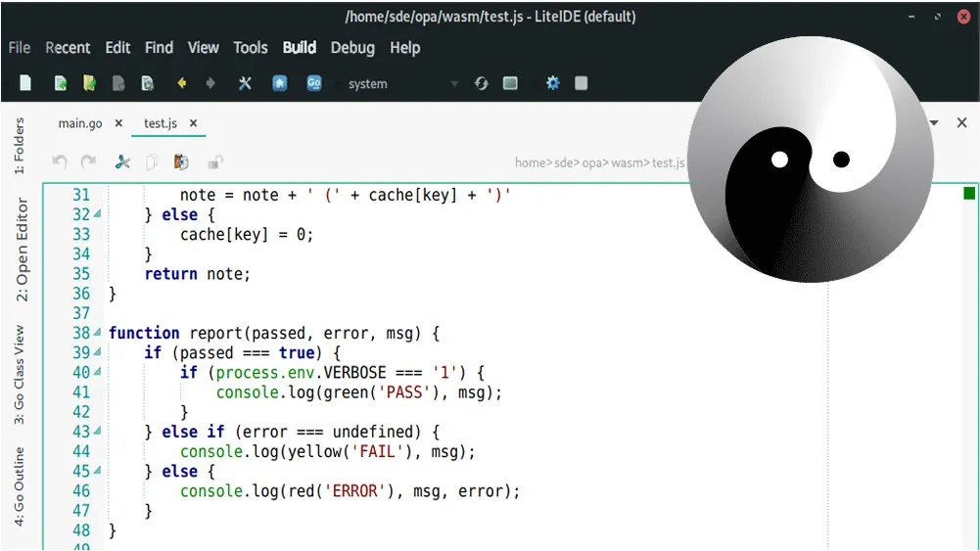This screenshot has height=551, width=980.
Task: Close the test.js tab
Action: pyautogui.click(x=194, y=123)
